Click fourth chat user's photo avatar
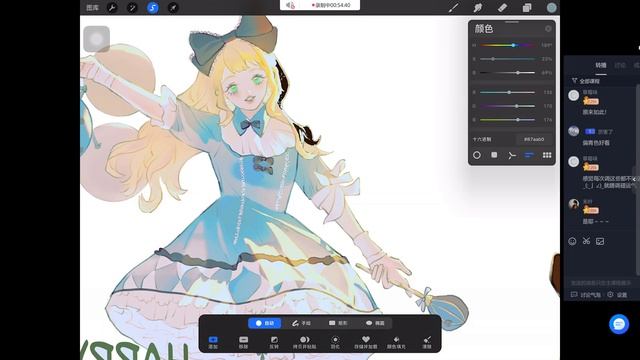 573,204
